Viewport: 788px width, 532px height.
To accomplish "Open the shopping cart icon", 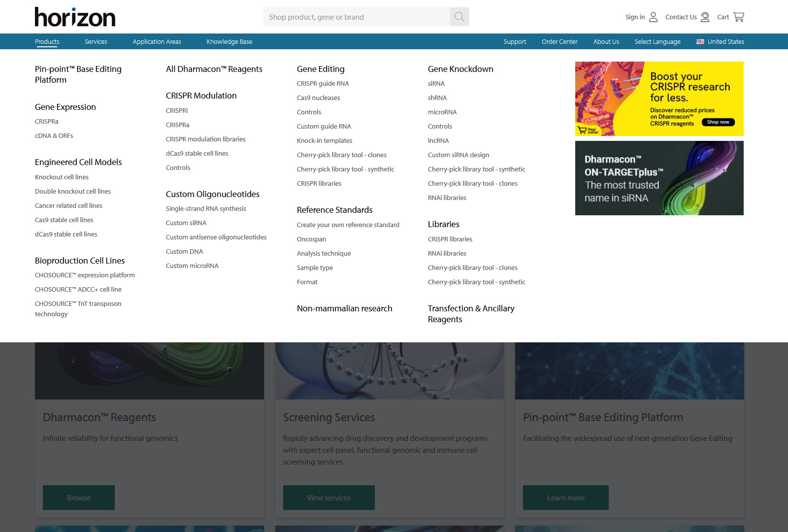I will (739, 17).
